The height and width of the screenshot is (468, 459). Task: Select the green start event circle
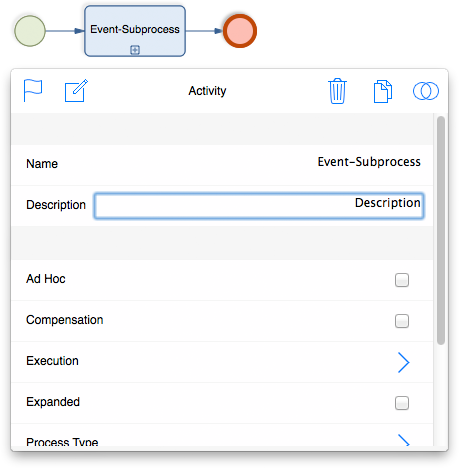point(30,31)
